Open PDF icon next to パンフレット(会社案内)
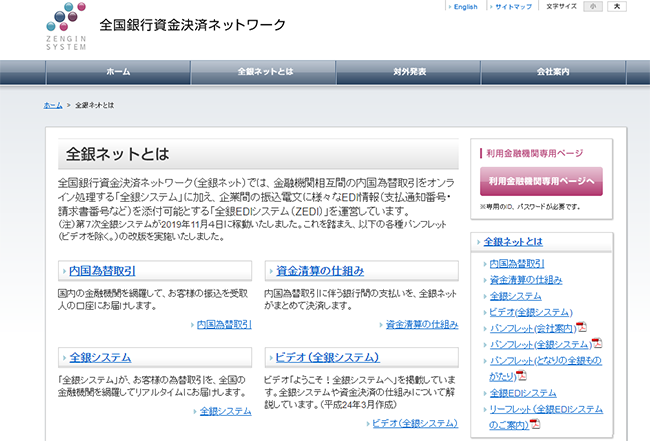This screenshot has width=650, height=441. [582, 327]
